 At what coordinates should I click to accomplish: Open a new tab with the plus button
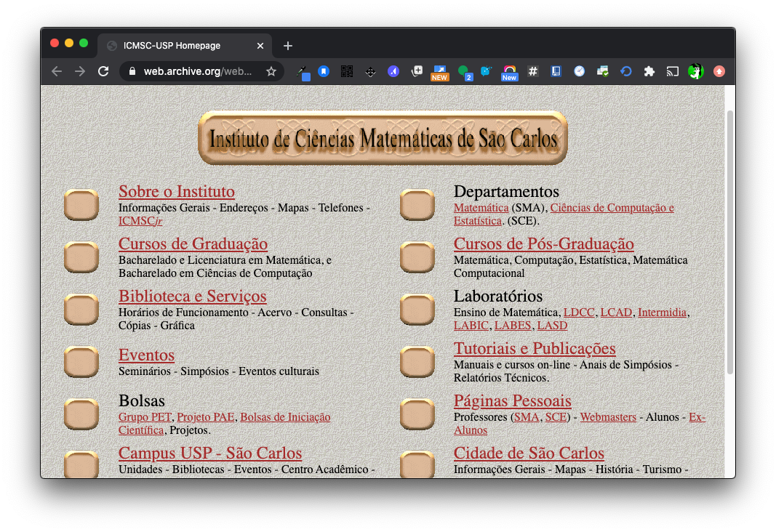pos(288,46)
